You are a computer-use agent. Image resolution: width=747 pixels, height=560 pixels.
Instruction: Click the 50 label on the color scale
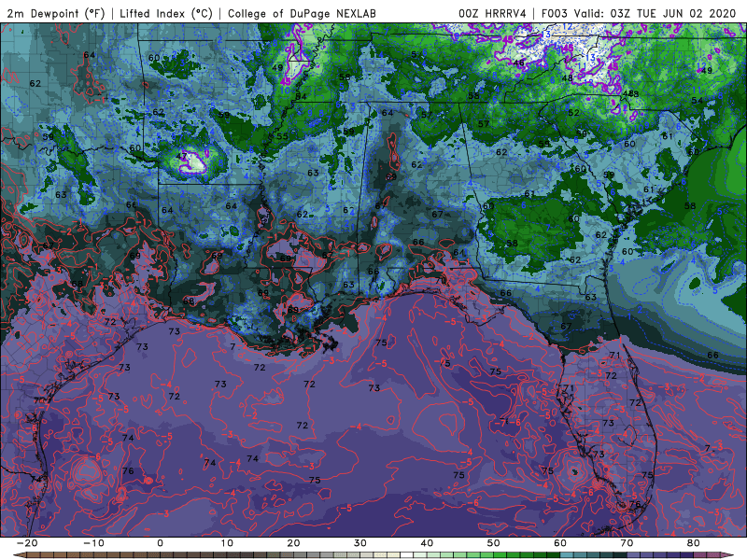(494, 543)
